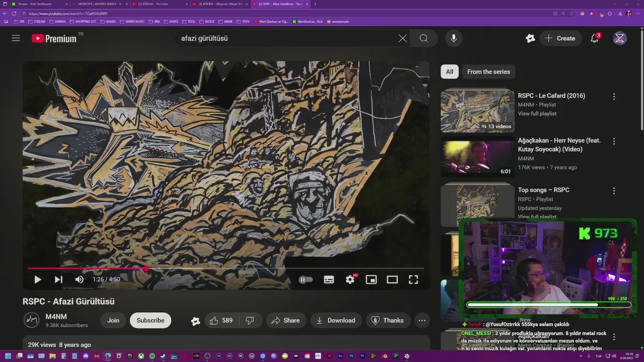The image size is (644, 362).
Task: Select the From the series chip
Action: click(x=489, y=72)
